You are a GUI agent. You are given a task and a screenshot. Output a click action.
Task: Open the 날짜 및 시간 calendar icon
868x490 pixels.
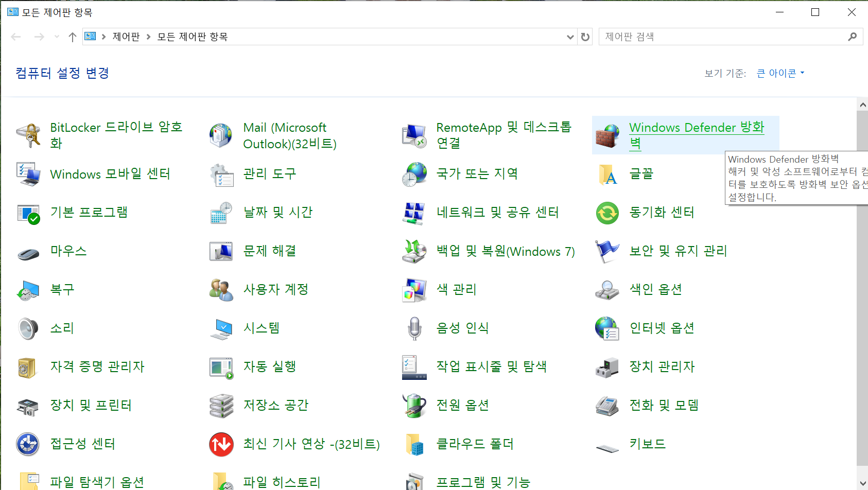(x=221, y=213)
